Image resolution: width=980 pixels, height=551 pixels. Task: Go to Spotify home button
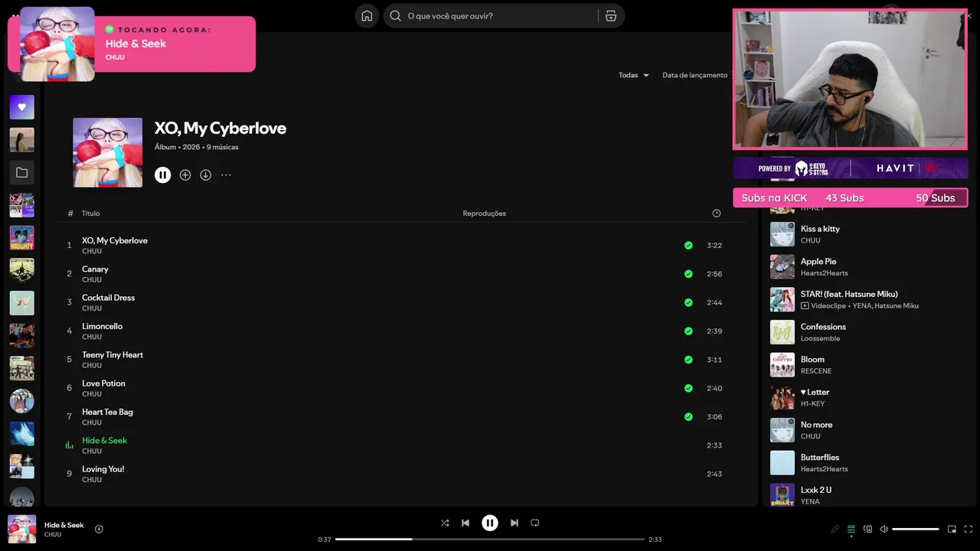(367, 16)
